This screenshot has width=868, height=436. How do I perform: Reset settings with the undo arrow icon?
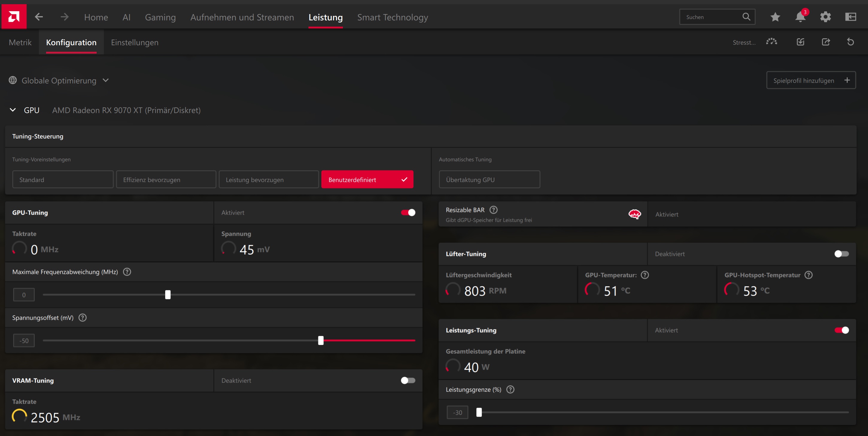point(850,42)
